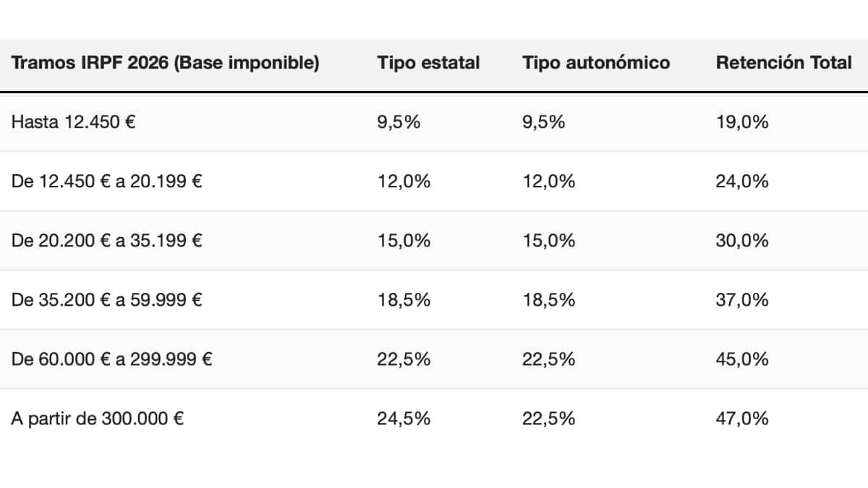Click the 15,0% value under Tipo estatal
The width and height of the screenshot is (868, 488).
404,241
